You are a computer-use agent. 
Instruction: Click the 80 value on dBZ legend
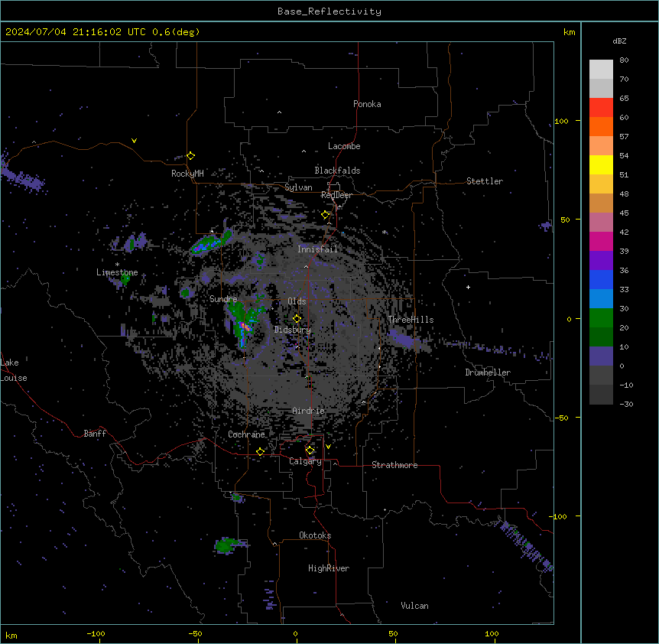tap(624, 60)
